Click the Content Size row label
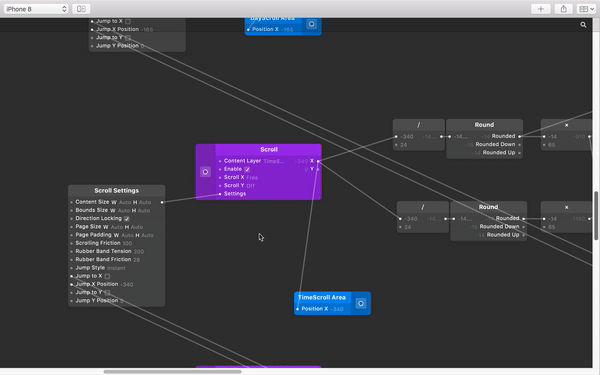Viewport: 600px width, 375px height. pyautogui.click(x=92, y=202)
